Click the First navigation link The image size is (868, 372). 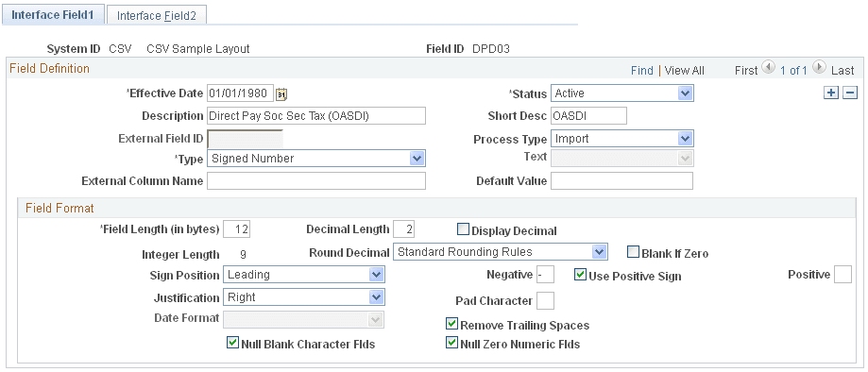tap(746, 70)
